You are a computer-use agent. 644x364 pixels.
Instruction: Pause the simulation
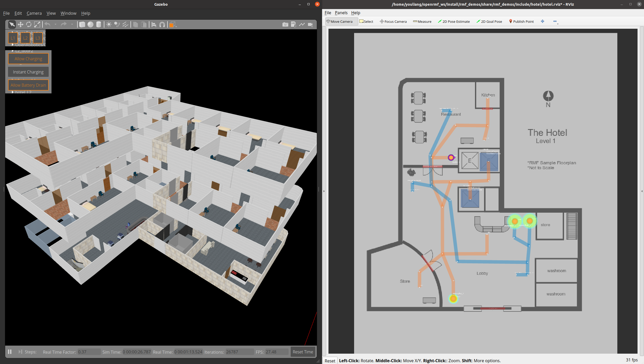pyautogui.click(x=10, y=352)
